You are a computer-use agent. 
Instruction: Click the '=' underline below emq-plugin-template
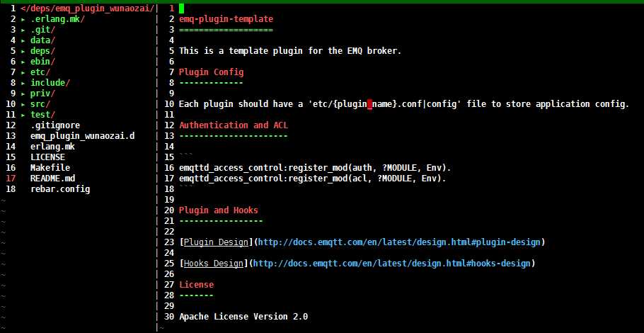226,30
